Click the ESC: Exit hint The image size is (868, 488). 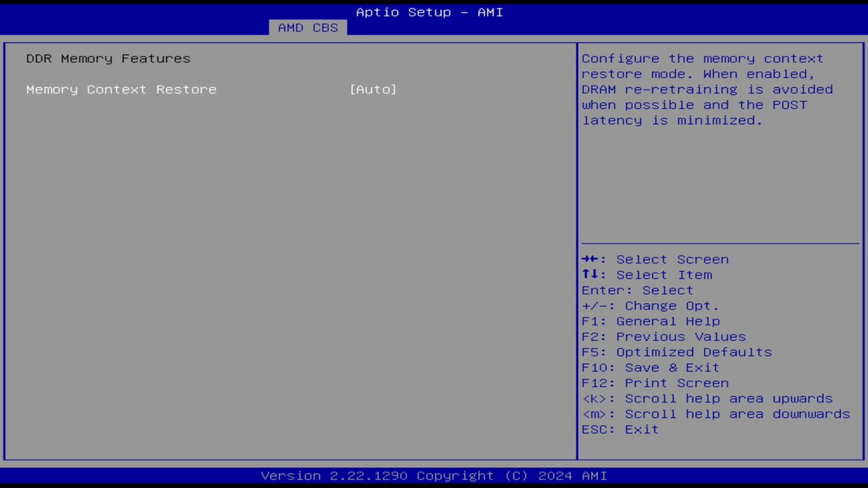point(620,430)
